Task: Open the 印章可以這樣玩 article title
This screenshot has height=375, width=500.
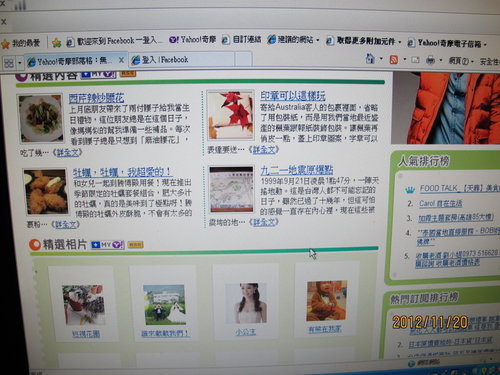Action: pyautogui.click(x=293, y=96)
